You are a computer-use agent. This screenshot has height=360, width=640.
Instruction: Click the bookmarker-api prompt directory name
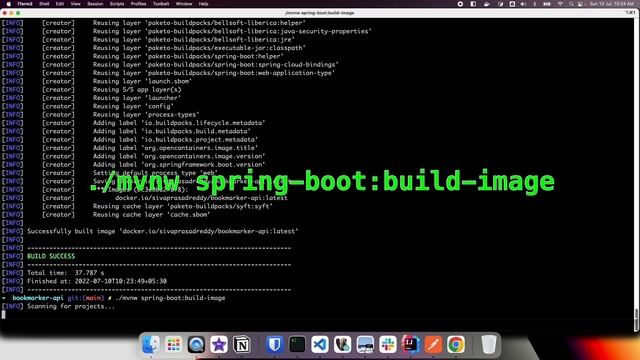(x=38, y=298)
